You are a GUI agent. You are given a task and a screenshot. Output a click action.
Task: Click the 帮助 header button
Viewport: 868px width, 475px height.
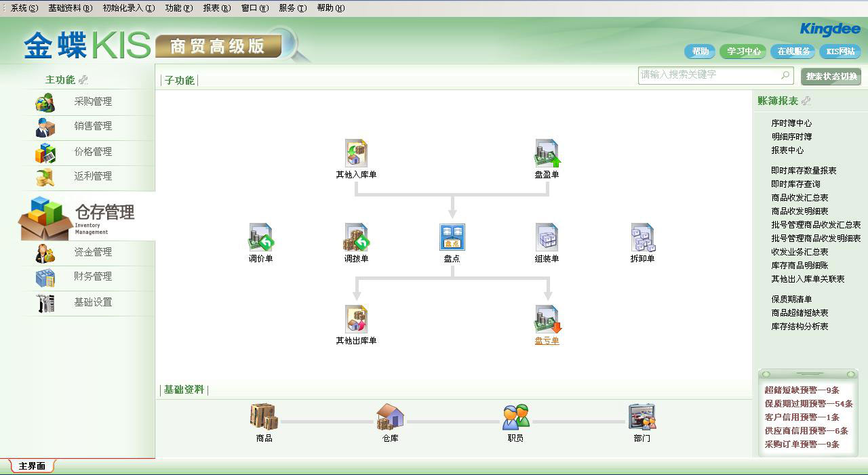pyautogui.click(x=701, y=51)
